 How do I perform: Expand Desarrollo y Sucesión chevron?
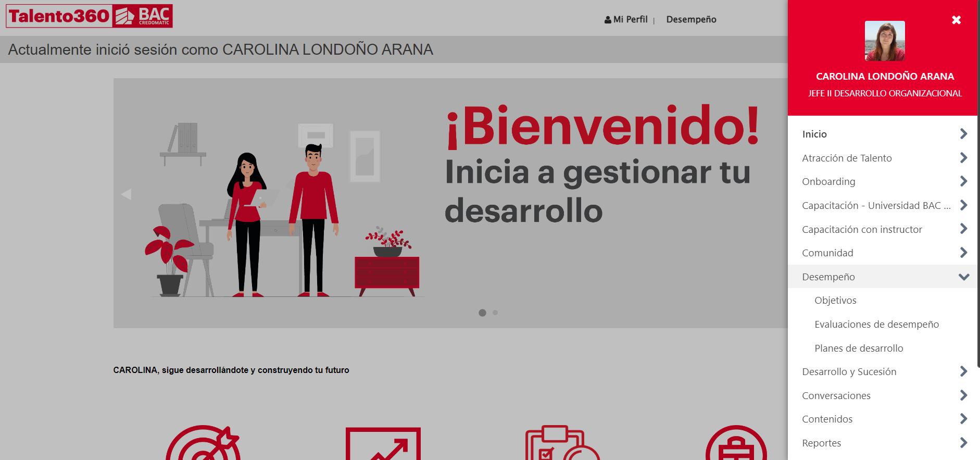963,371
